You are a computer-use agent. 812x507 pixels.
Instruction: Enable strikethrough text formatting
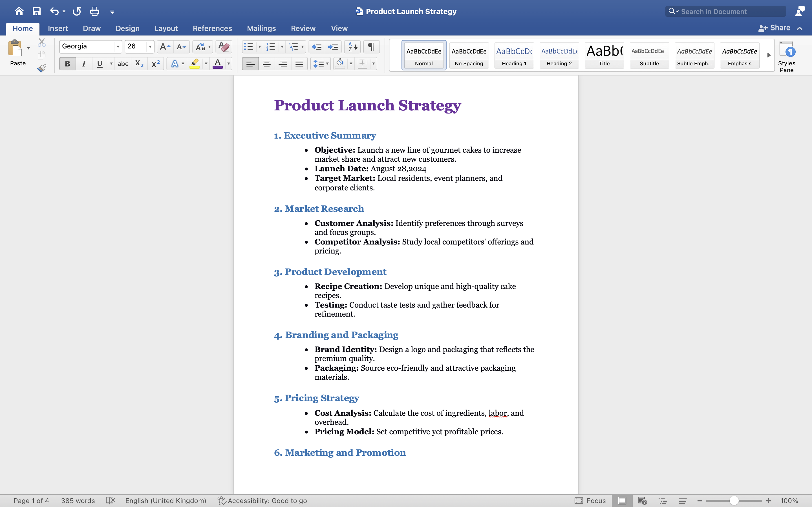(123, 64)
